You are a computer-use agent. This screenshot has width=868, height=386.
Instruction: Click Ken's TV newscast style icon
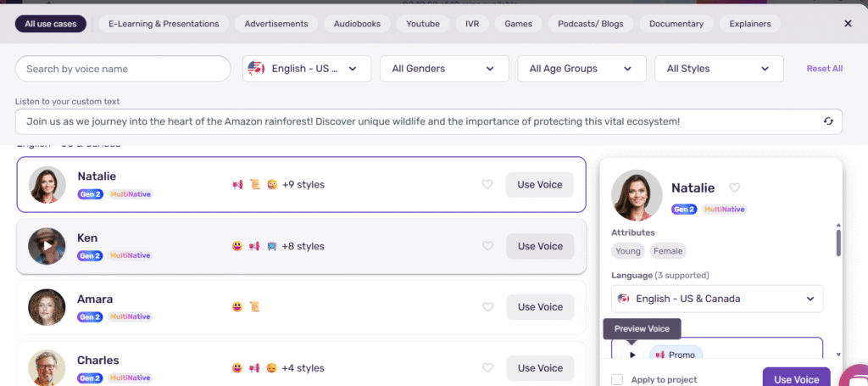(272, 246)
